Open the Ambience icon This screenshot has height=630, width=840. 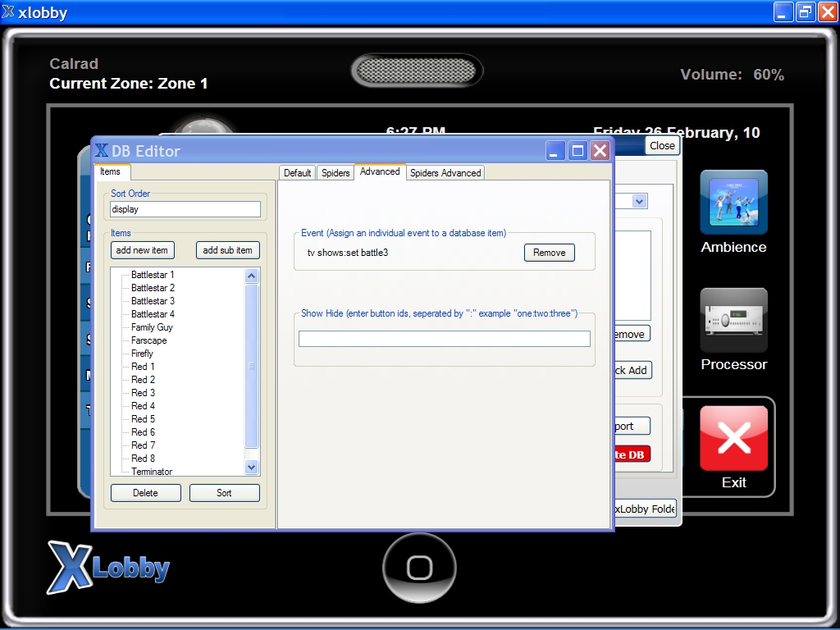pyautogui.click(x=733, y=203)
